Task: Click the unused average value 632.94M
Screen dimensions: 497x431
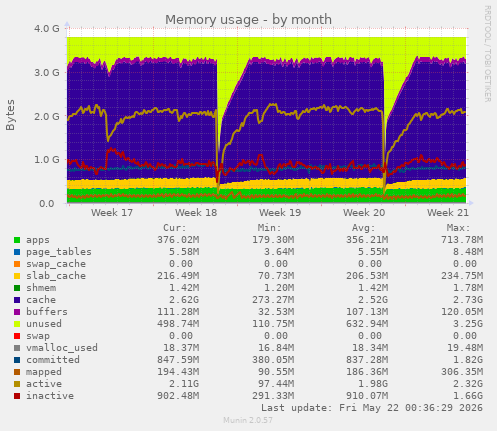Action: coord(367,324)
